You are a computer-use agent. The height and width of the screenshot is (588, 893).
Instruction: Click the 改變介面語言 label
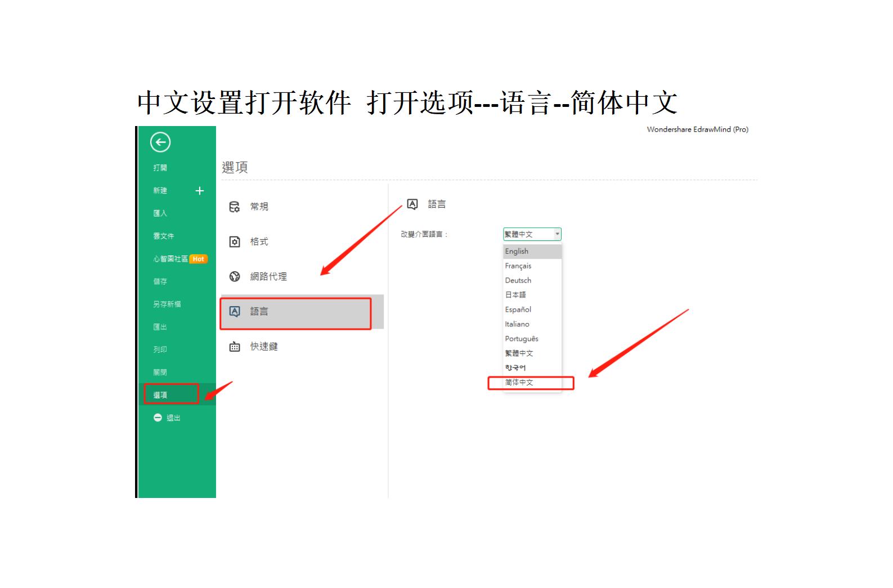(x=424, y=234)
